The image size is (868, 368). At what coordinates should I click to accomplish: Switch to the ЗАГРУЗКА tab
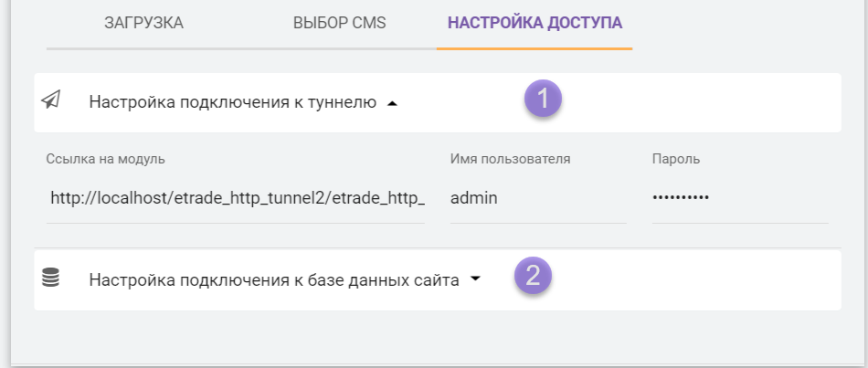coord(143,23)
